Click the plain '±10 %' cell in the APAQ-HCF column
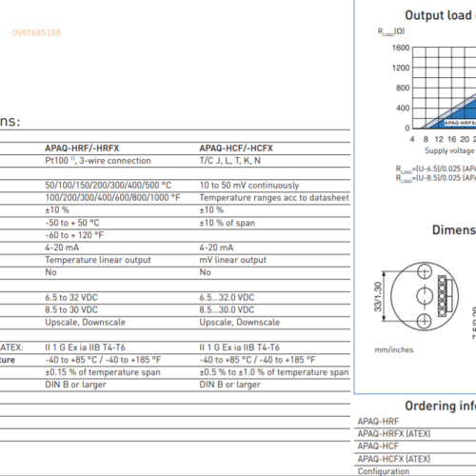The height and width of the screenshot is (476, 476). [211, 210]
